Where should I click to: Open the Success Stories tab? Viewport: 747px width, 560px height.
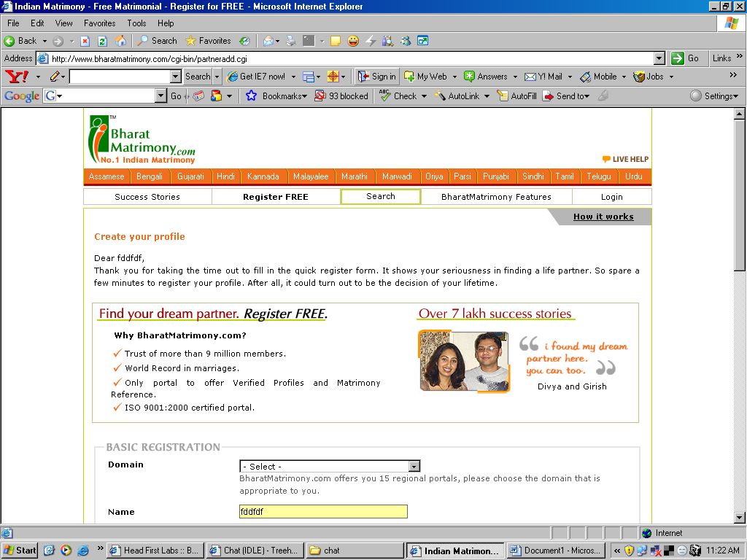[147, 197]
